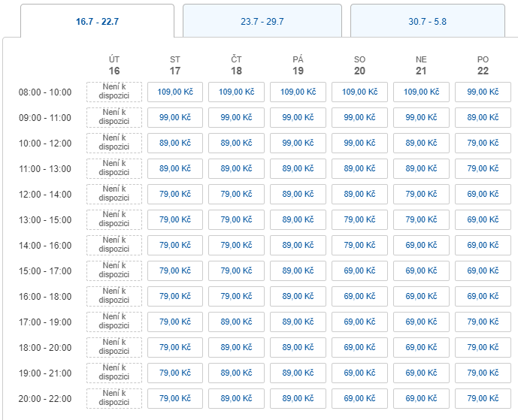Image resolution: width=518 pixels, height=420 pixels.
Task: Choose Sunday 21 slot 14:00 - 16:00
Action: [x=421, y=245]
